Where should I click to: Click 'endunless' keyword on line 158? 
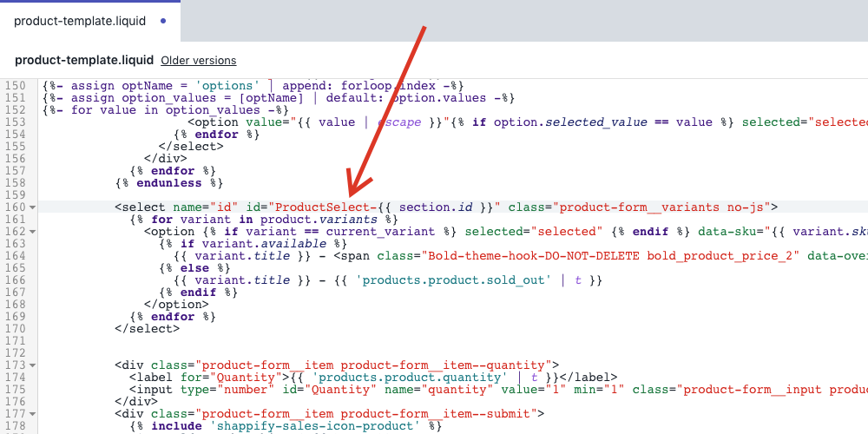169,182
